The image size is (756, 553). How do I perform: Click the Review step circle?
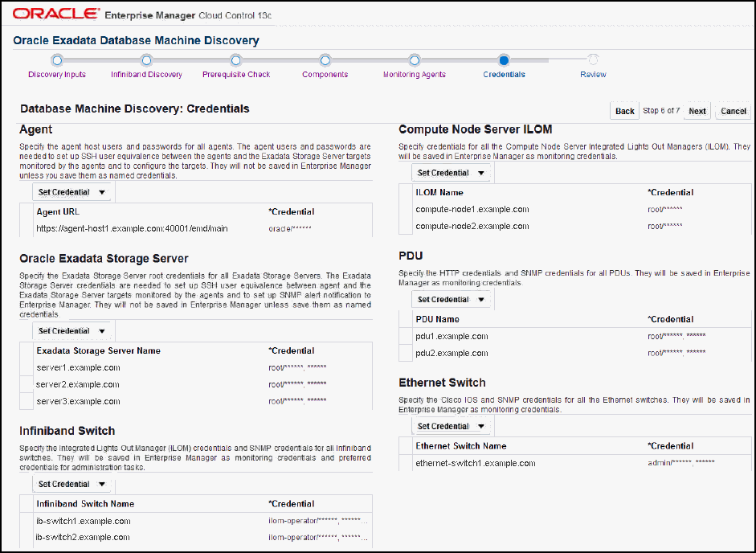[x=593, y=59]
